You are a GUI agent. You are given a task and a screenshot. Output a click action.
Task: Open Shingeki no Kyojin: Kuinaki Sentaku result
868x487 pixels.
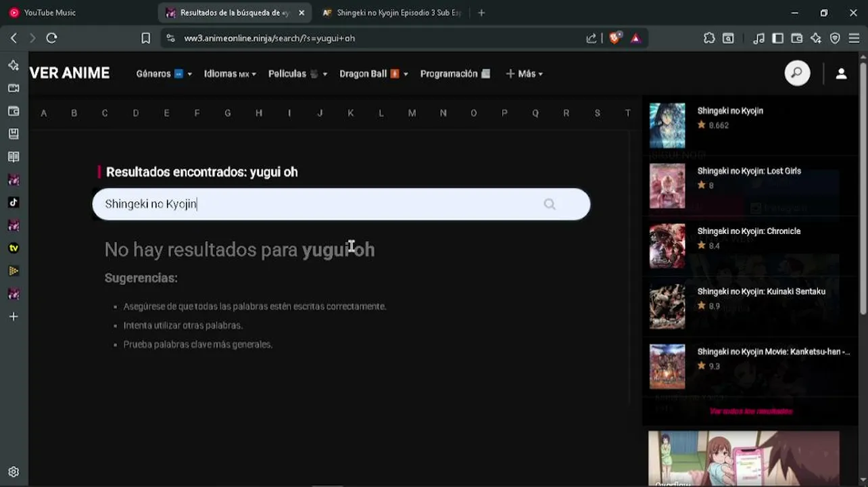coord(761,292)
